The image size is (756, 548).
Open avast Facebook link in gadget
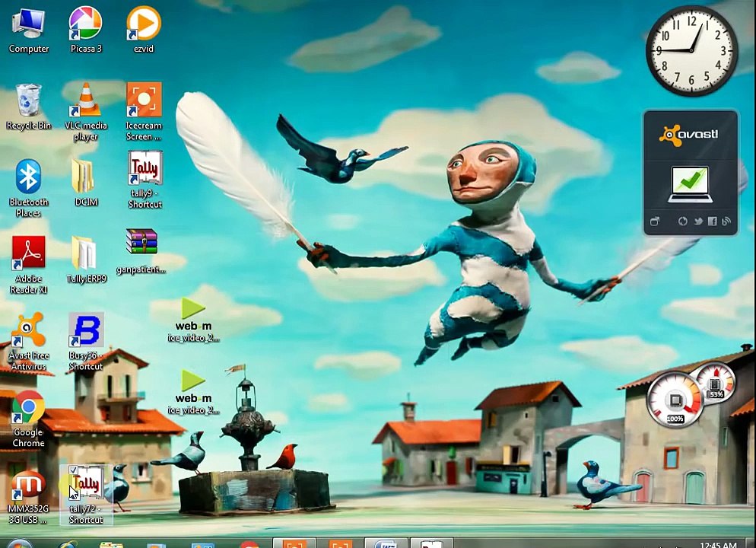tap(712, 221)
